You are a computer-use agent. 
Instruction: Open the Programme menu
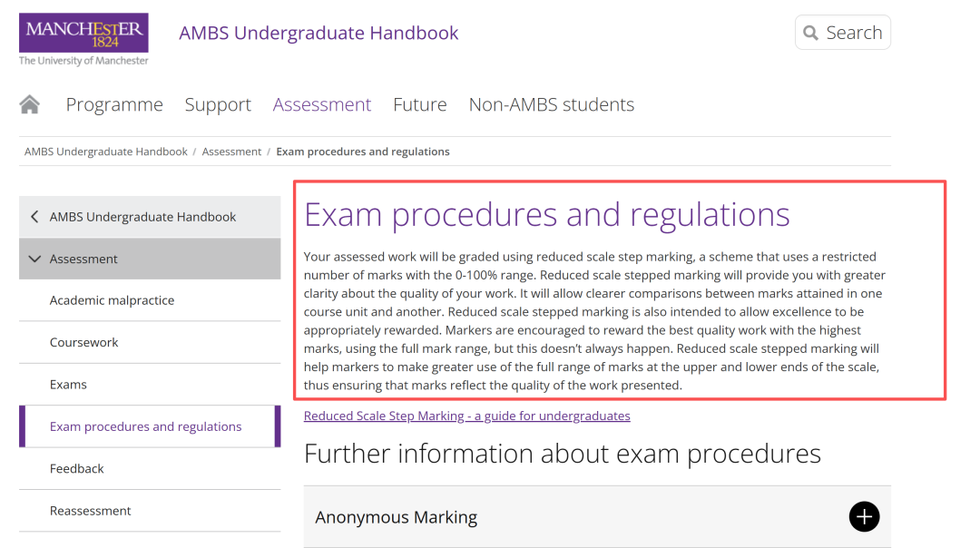coord(114,104)
